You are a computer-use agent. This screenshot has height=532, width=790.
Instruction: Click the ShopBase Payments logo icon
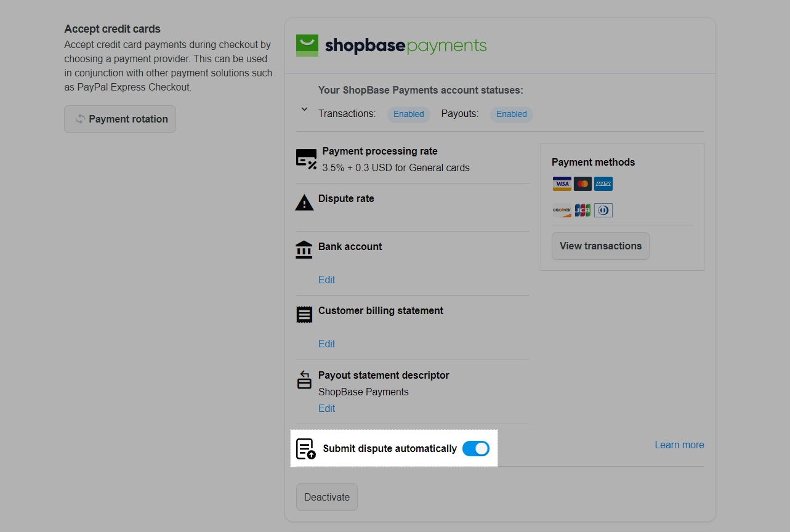click(x=307, y=46)
